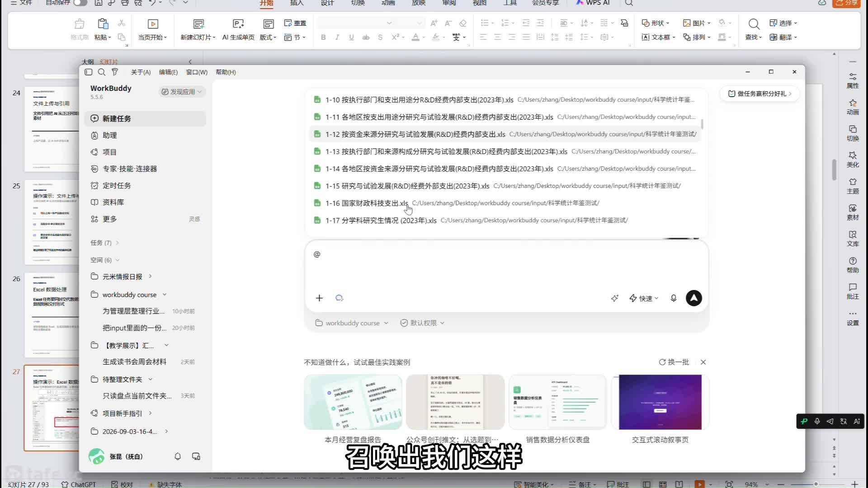The image size is (868, 488).
Task: Expand the 任务 (7) section
Action: click(x=104, y=243)
